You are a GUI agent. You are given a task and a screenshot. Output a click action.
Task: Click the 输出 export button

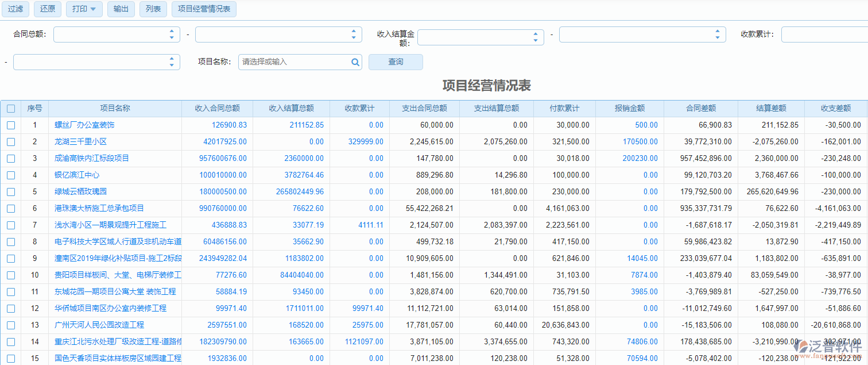click(121, 9)
